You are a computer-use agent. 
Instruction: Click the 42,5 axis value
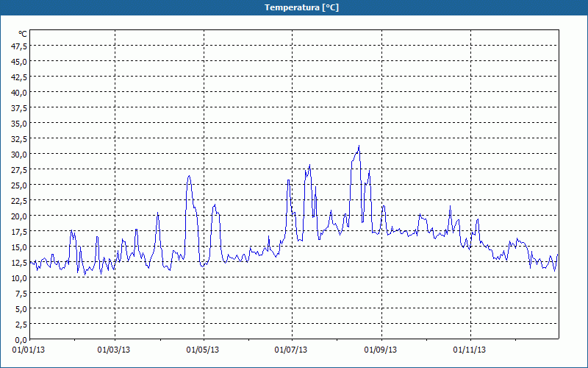pos(20,77)
